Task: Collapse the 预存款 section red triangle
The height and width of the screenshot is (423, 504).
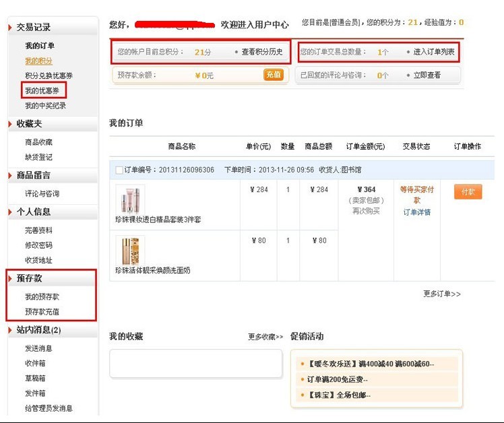Action: 10,278
